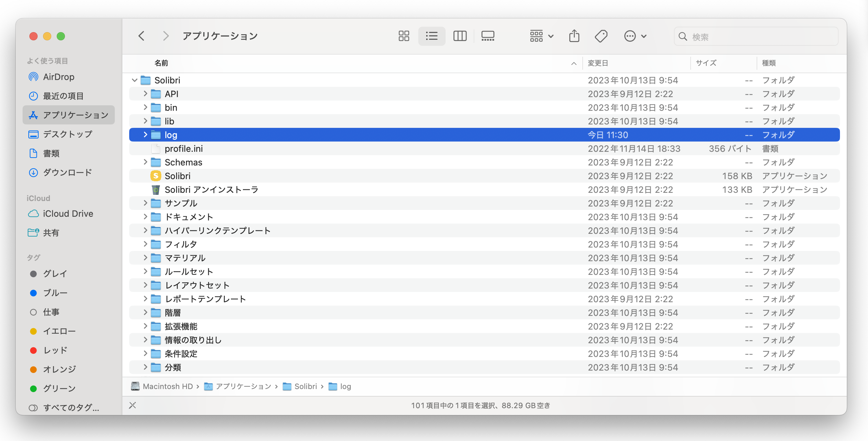Show すべてのタグ in the sidebar
The height and width of the screenshot is (441, 868).
point(68,408)
